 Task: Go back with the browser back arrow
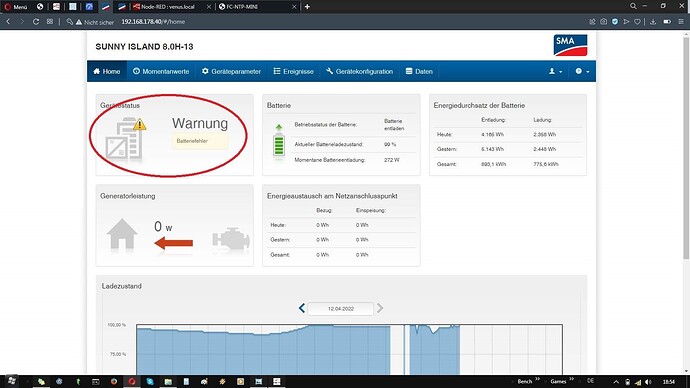(8, 21)
